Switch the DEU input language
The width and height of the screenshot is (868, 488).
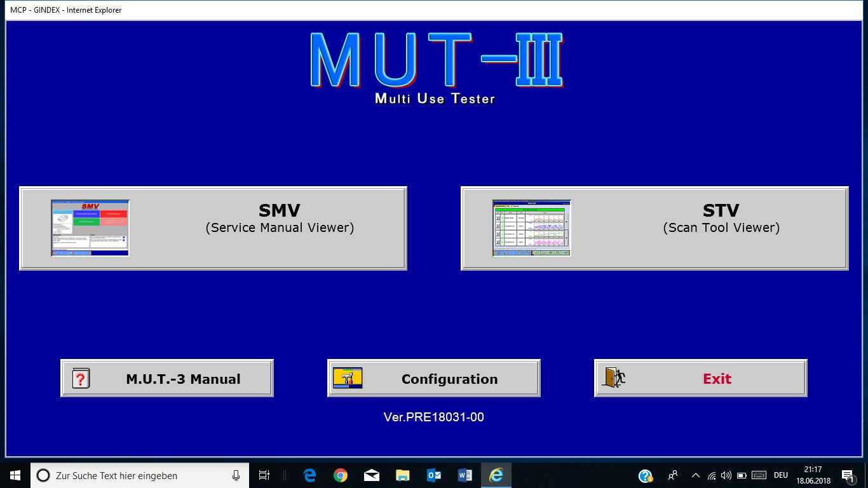point(781,475)
